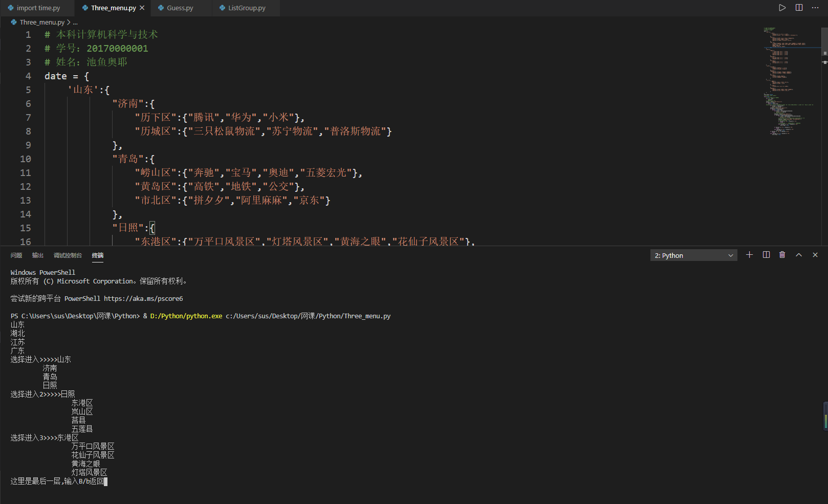
Task: Switch to the Guess.py tab
Action: 180,8
